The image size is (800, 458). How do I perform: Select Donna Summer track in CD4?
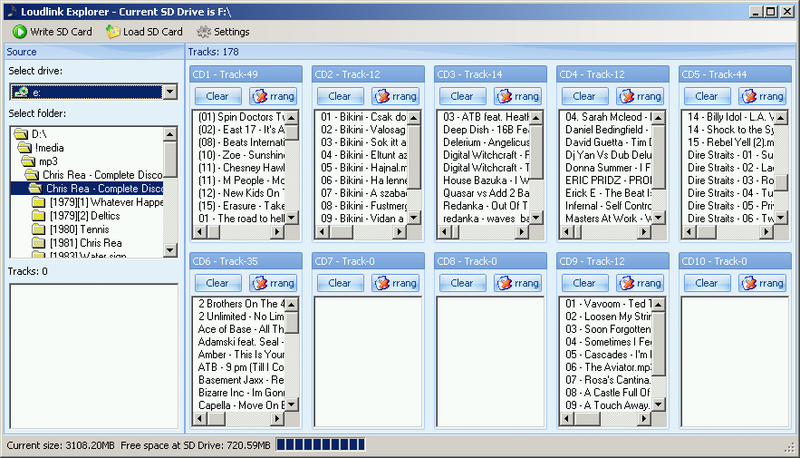[607, 168]
